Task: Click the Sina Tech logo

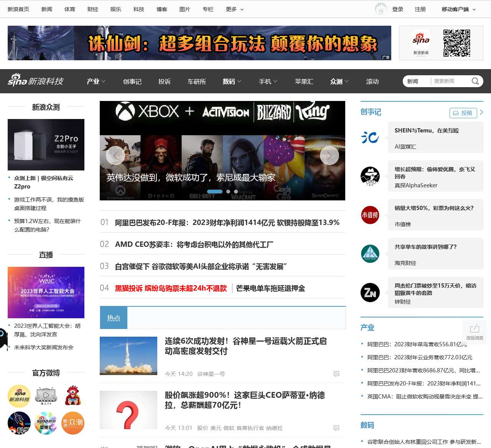Action: click(36, 81)
